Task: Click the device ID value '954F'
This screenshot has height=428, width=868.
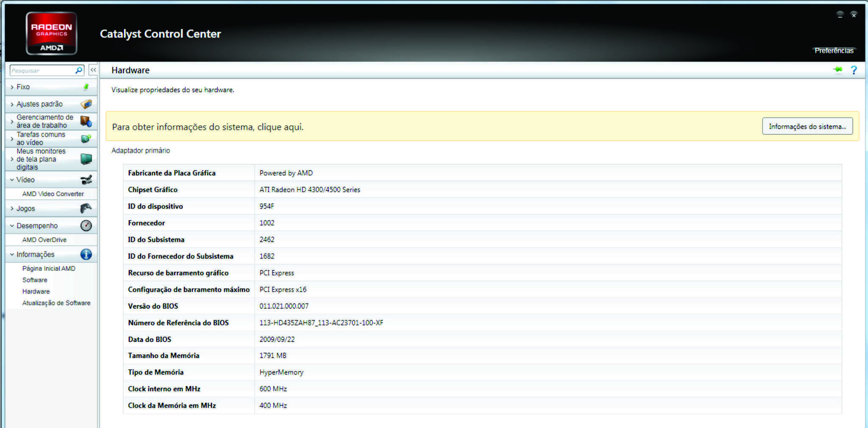Action: [x=267, y=206]
